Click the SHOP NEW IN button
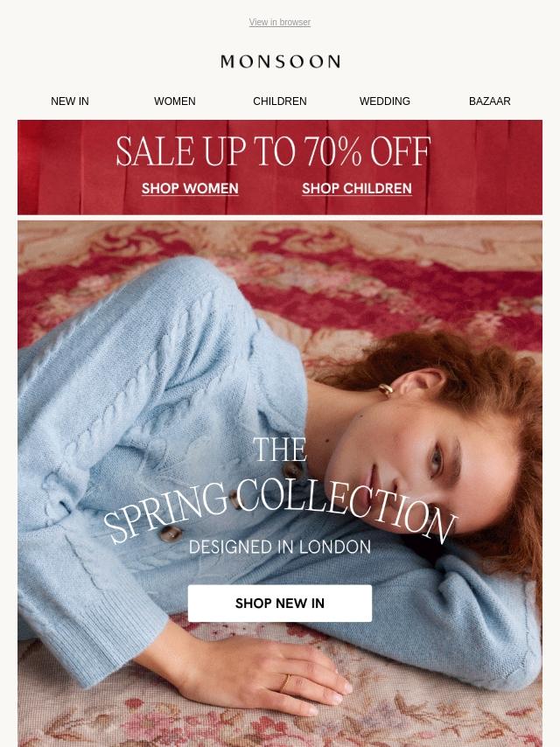This screenshot has height=747, width=560. tap(280, 604)
